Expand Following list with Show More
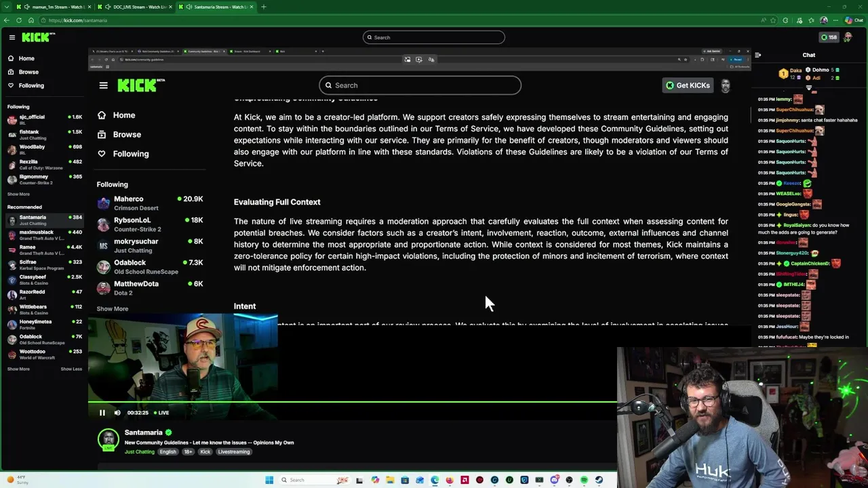This screenshot has width=868, height=488. (18, 194)
